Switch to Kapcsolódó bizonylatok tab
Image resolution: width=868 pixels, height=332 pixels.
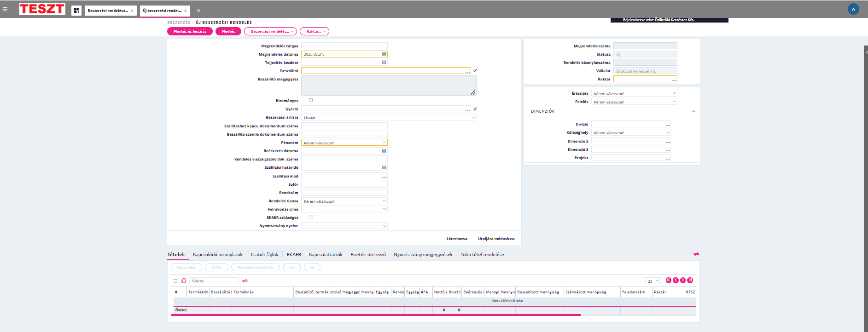(218, 254)
